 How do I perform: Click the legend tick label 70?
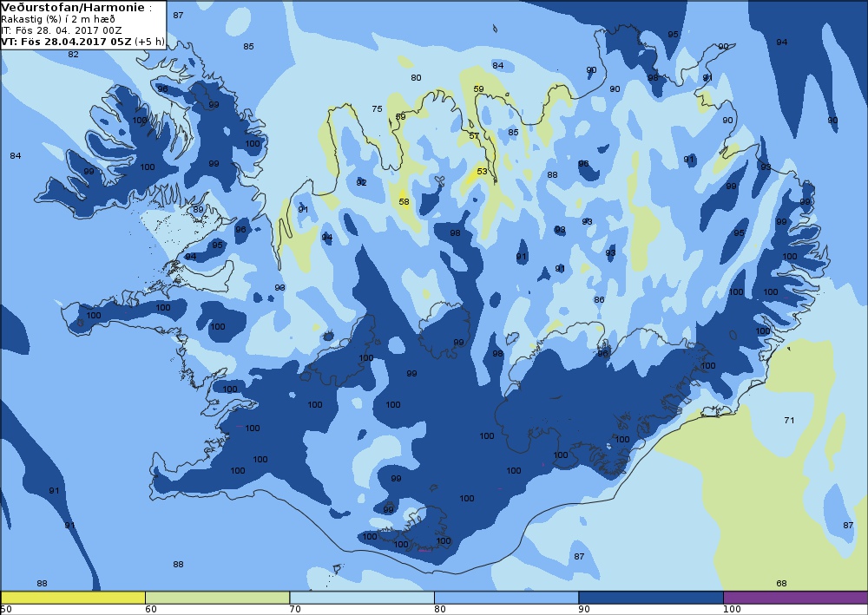(295, 610)
